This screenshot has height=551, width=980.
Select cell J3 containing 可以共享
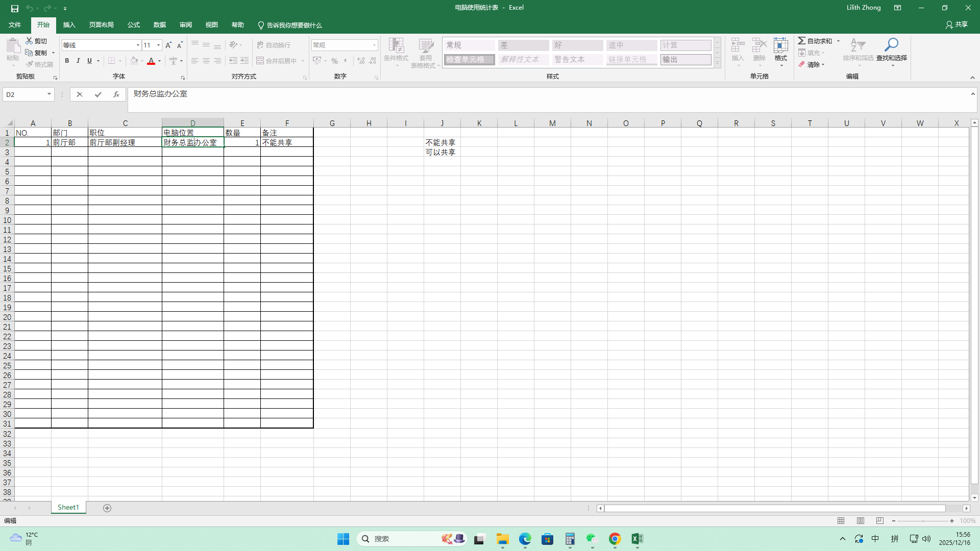pos(442,152)
